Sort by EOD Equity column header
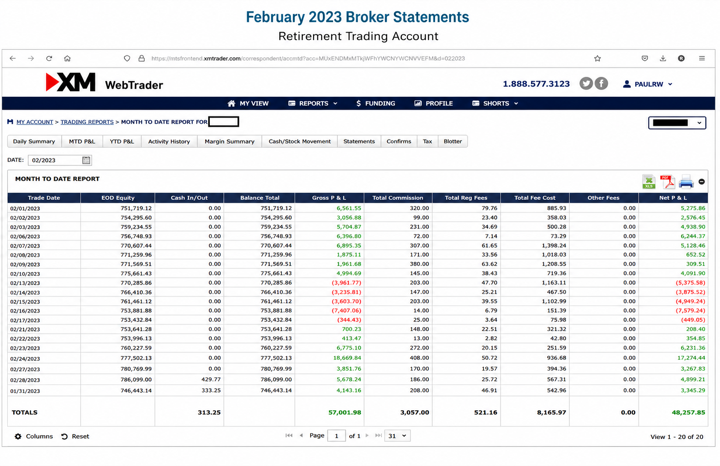This screenshot has width=720, height=466. point(118,198)
